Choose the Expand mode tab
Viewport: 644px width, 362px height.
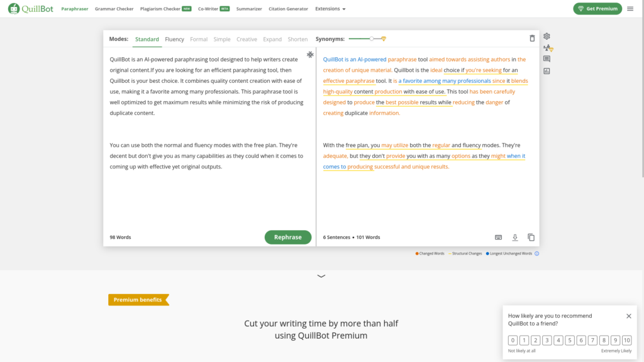click(x=272, y=40)
